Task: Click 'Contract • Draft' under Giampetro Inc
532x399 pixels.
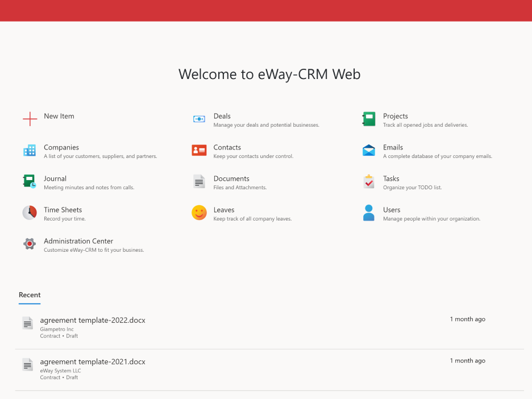Action: pyautogui.click(x=59, y=336)
